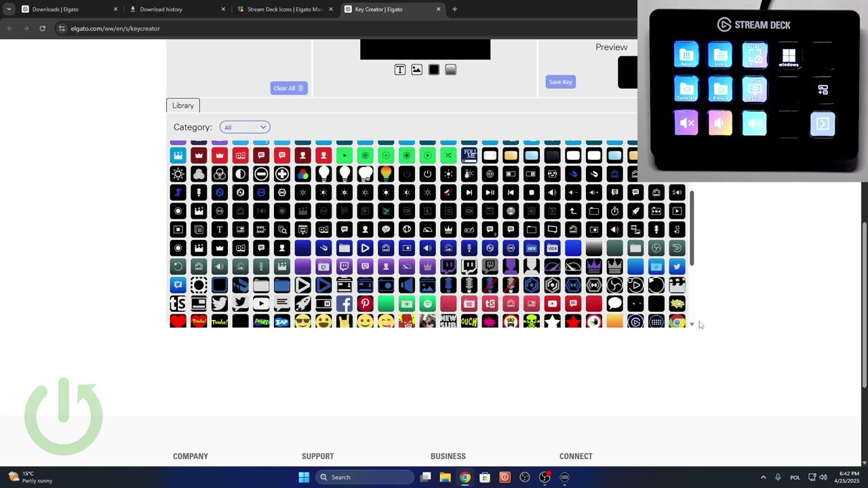The image size is (868, 488).
Task: Click the library scroll down arrow
Action: [x=692, y=325]
